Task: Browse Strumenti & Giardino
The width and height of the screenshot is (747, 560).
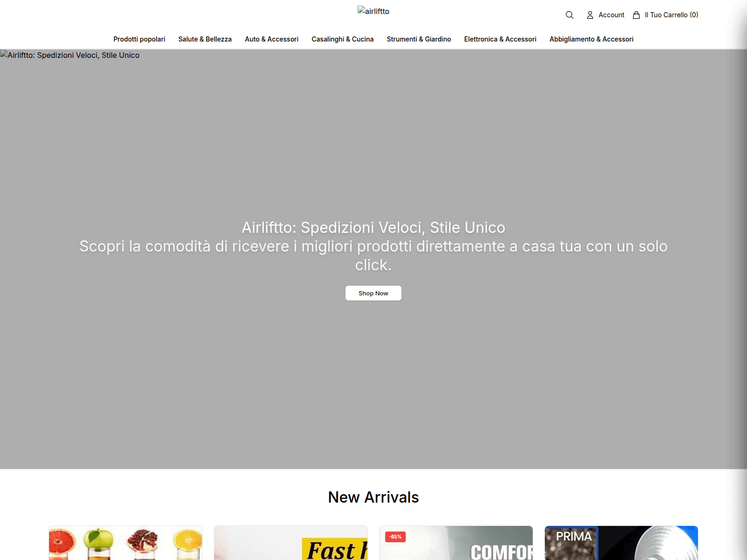Action: coord(419,39)
